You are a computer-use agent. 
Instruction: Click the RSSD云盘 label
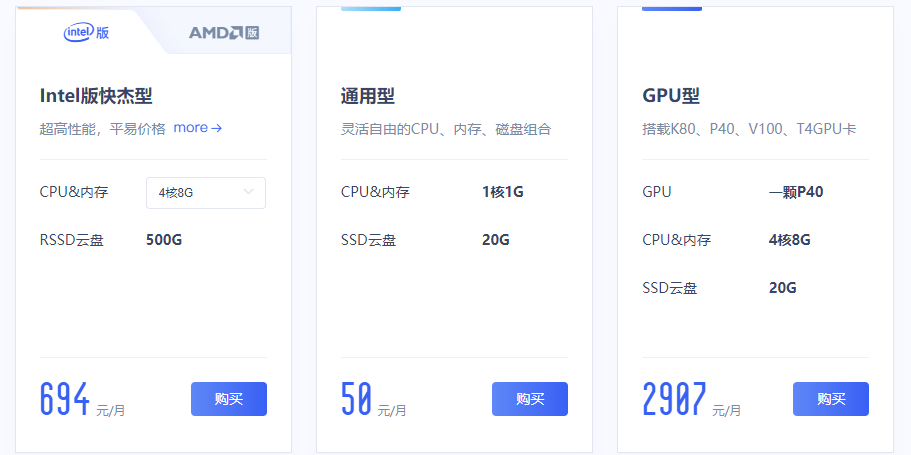[72, 240]
